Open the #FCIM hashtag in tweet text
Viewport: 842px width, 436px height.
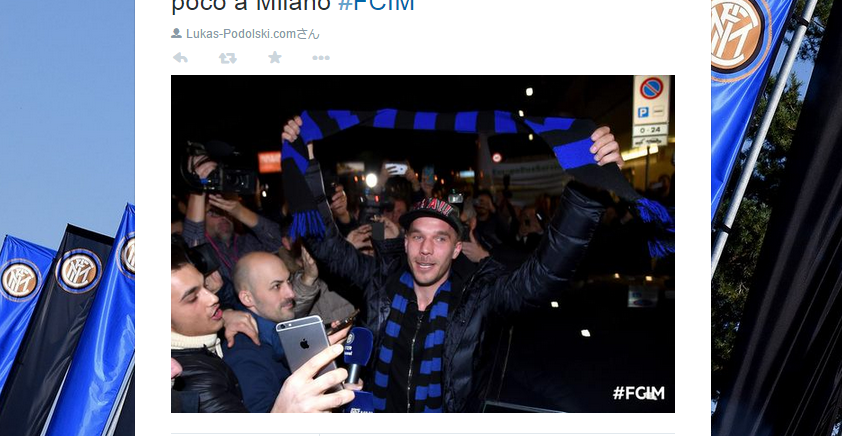pos(376,4)
